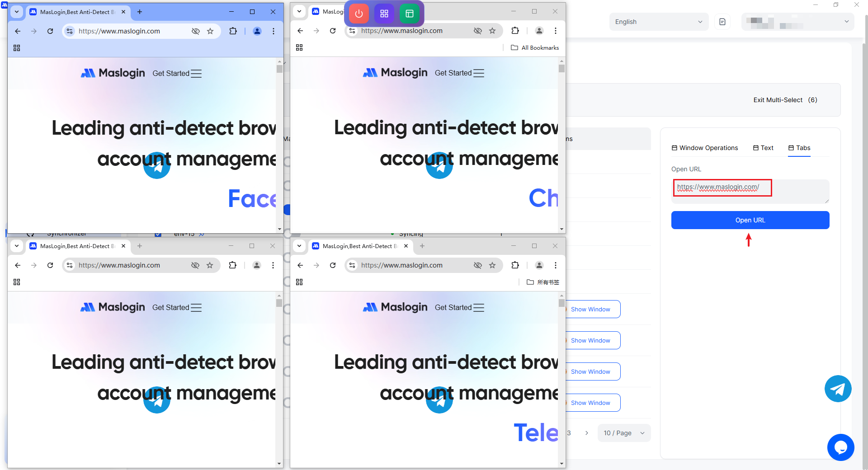The image size is (868, 470).
Task: Open the extensions puzzle icon in top-left browser
Action: 233,31
